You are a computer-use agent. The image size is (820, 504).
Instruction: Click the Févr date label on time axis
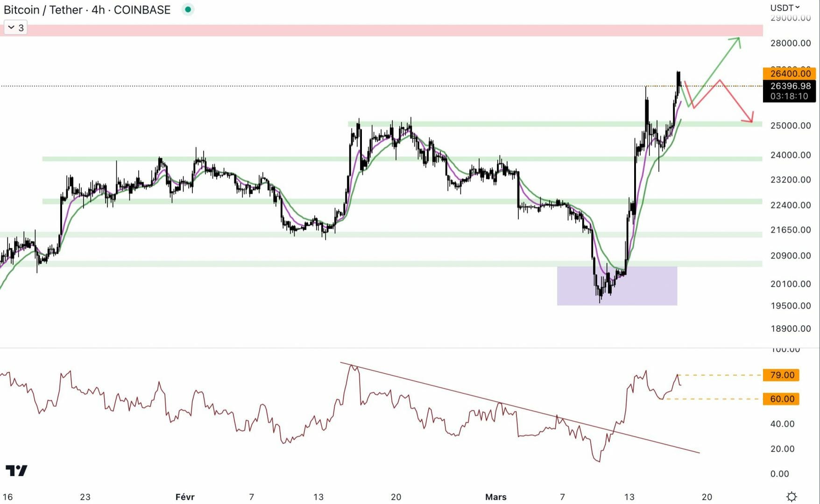[x=185, y=497]
